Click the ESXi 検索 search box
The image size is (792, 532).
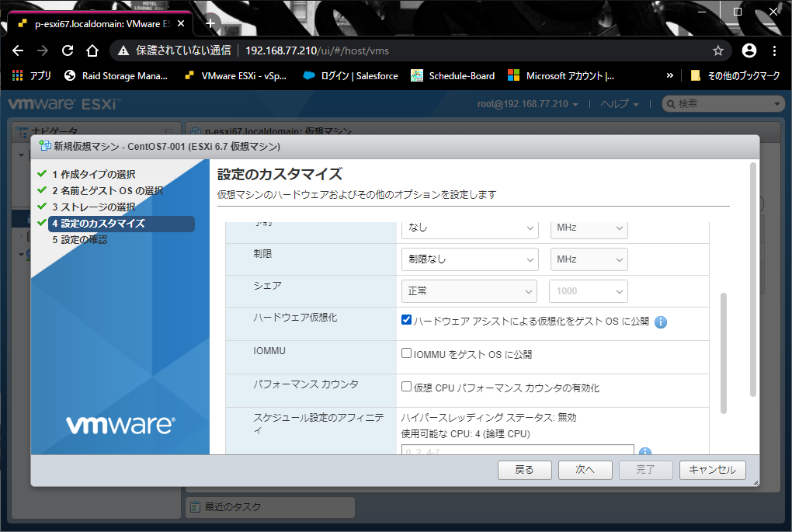click(722, 104)
